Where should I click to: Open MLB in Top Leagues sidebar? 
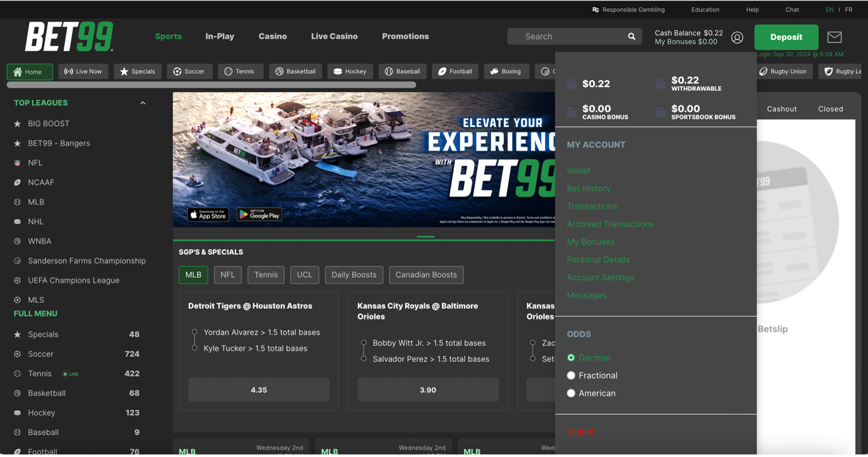point(36,202)
